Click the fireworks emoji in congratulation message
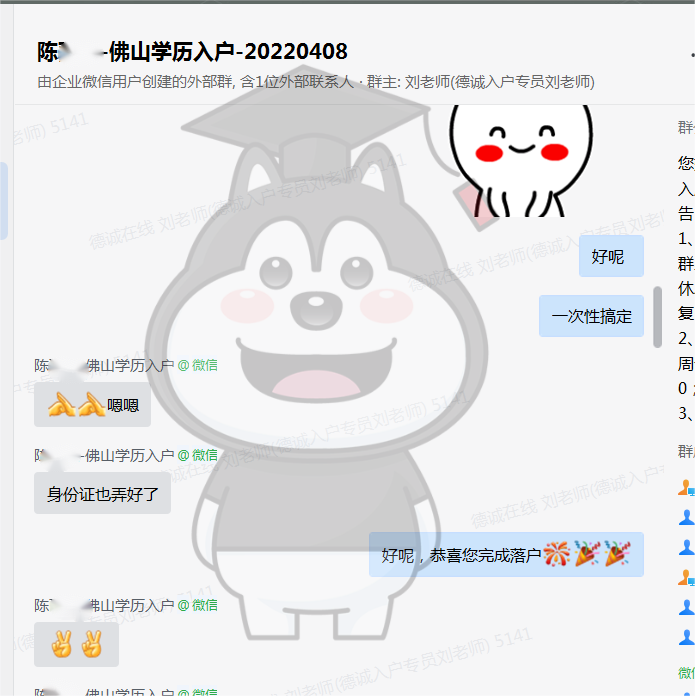 tap(557, 554)
